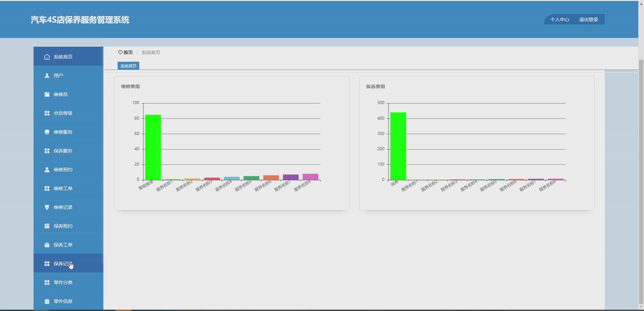Click the grid icon beside 保养服务
This screenshot has height=311, width=644.
pos(47,151)
